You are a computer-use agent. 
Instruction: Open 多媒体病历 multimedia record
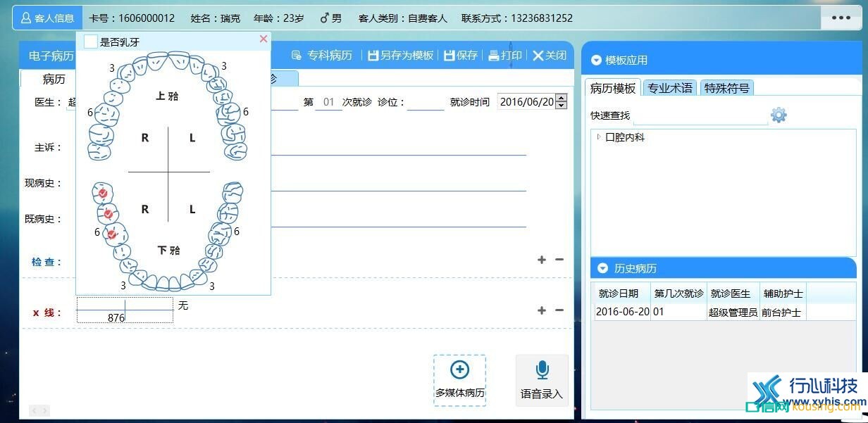point(459,379)
